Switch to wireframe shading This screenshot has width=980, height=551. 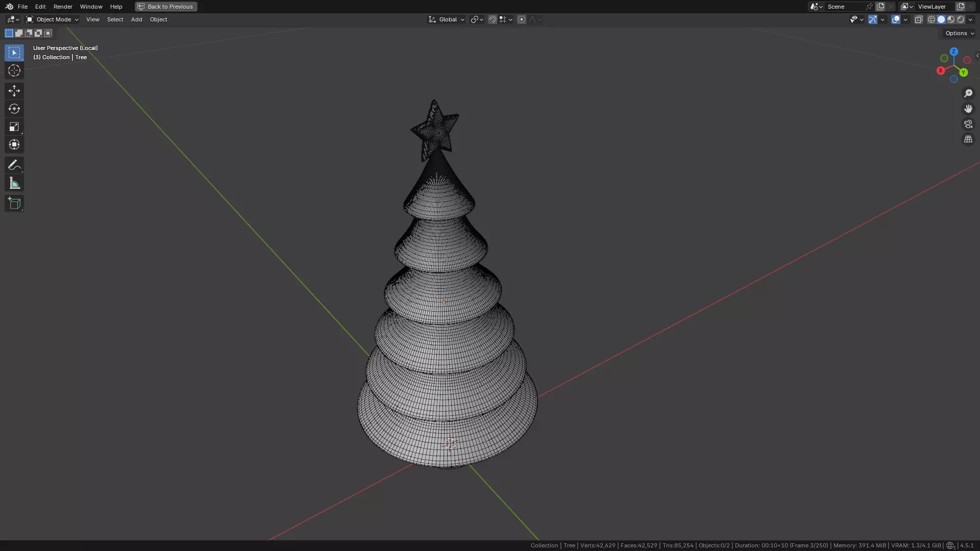[x=932, y=19]
